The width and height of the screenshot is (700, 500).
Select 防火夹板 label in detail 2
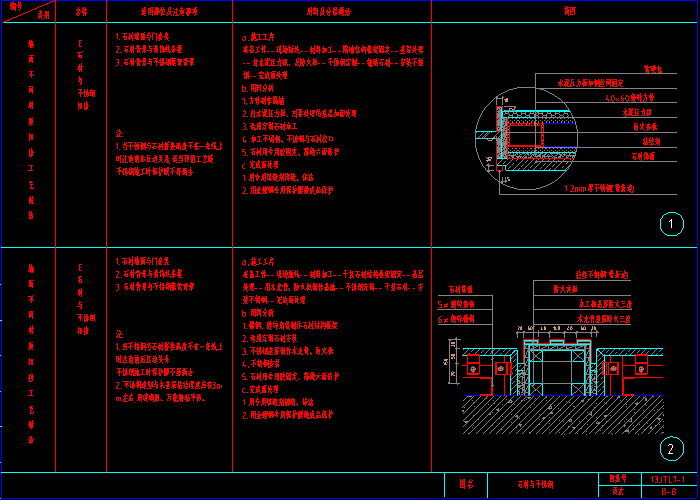[565, 289]
